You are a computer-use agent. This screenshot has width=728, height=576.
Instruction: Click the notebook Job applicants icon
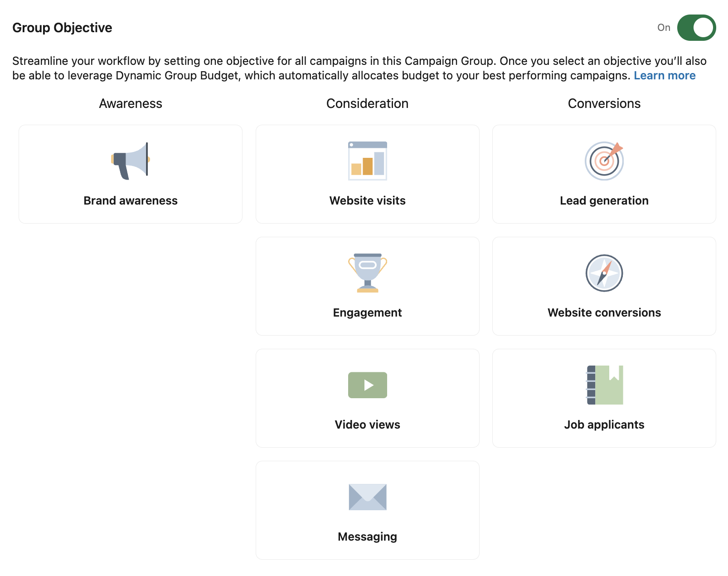point(605,385)
